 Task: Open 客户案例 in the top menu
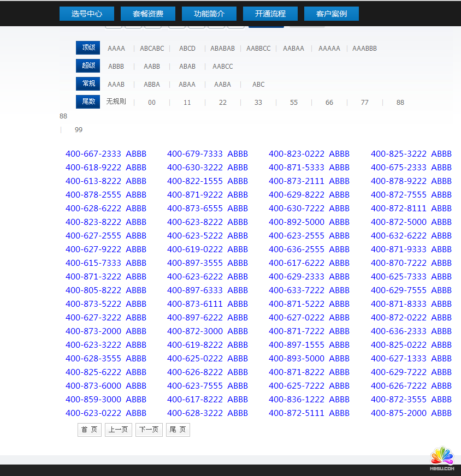click(332, 14)
